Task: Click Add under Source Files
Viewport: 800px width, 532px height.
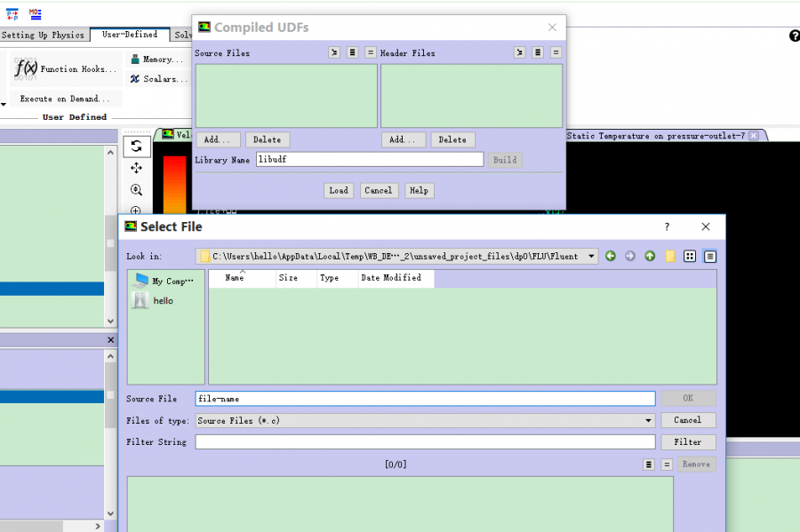Action: tap(218, 139)
